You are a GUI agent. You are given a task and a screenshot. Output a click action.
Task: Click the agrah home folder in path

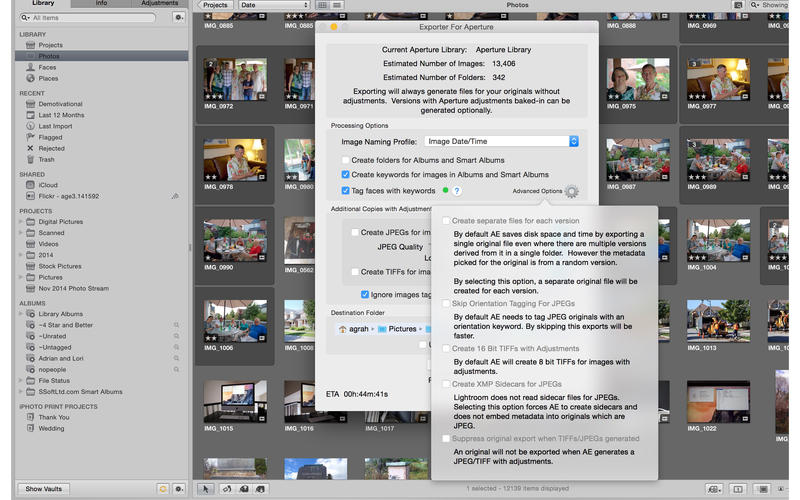354,329
